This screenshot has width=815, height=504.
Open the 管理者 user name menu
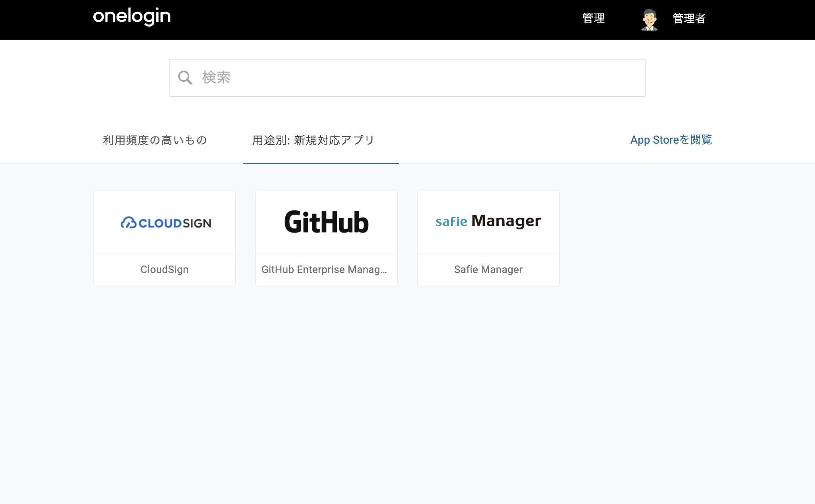(x=689, y=19)
